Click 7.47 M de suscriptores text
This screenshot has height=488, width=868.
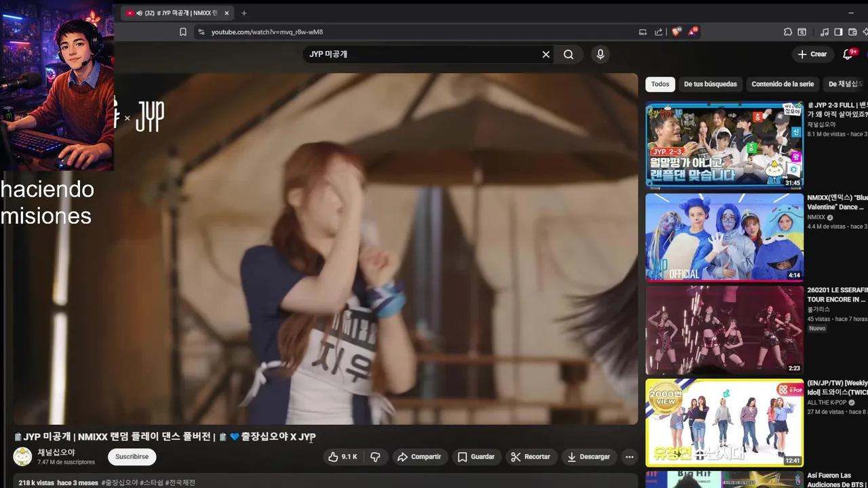66,462
